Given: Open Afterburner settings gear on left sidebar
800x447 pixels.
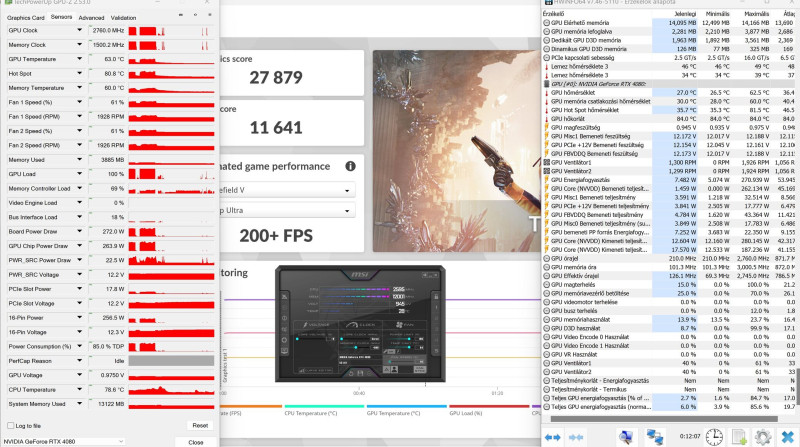Looking at the screenshot, I should (285, 340).
